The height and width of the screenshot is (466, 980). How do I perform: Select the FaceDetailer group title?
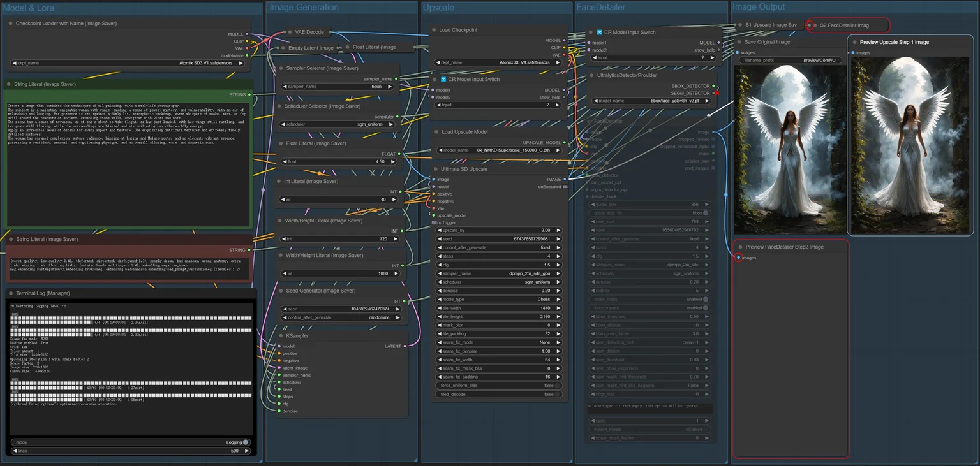pyautogui.click(x=600, y=8)
